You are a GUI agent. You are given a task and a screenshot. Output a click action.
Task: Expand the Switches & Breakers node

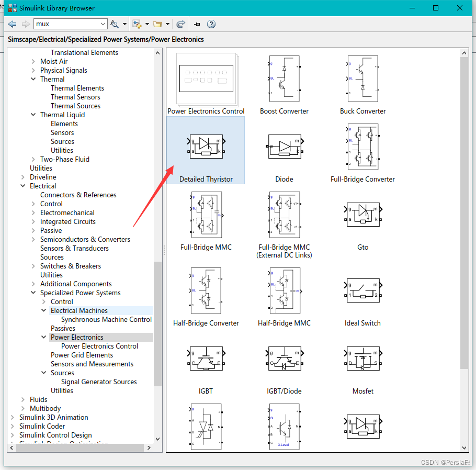coord(33,266)
